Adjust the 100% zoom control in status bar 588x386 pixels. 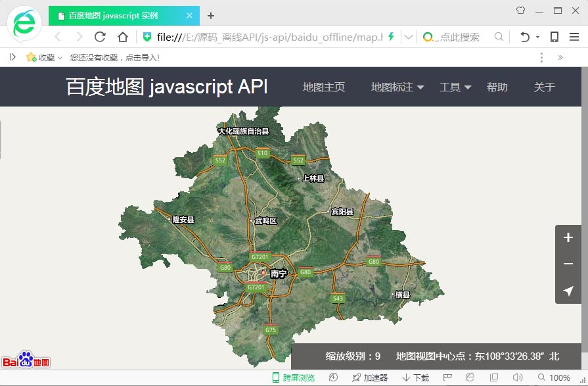click(556, 377)
